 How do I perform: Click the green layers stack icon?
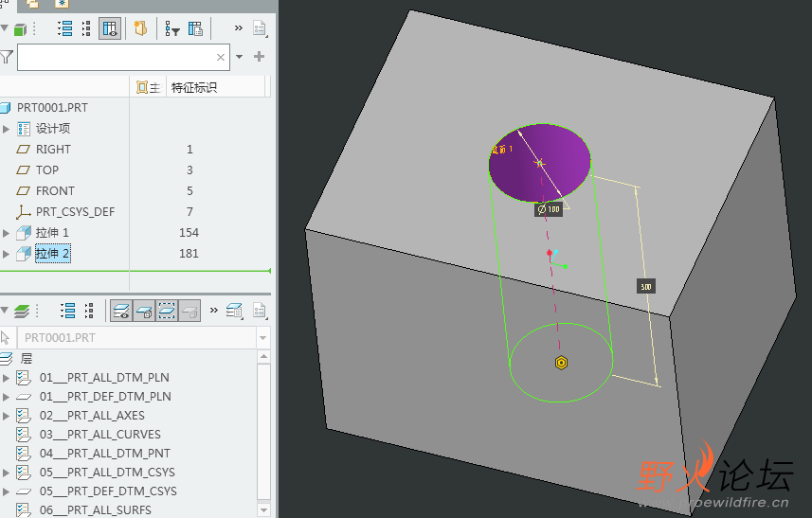coord(22,311)
